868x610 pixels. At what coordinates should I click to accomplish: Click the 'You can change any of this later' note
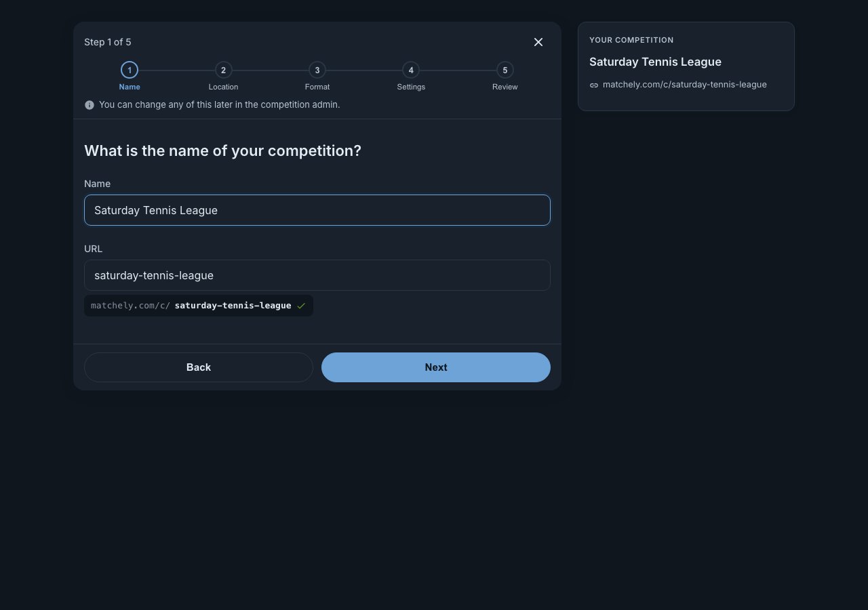click(220, 105)
